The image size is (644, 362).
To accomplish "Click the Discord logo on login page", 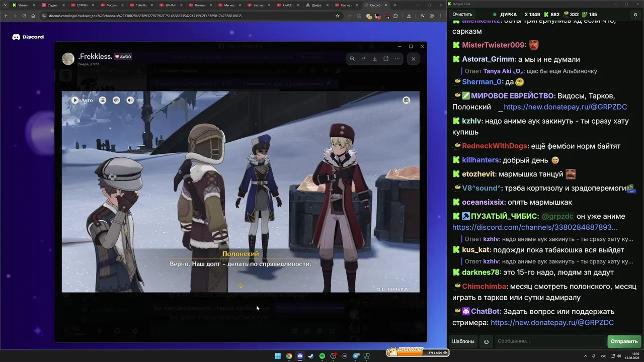I will pyautogui.click(x=28, y=37).
